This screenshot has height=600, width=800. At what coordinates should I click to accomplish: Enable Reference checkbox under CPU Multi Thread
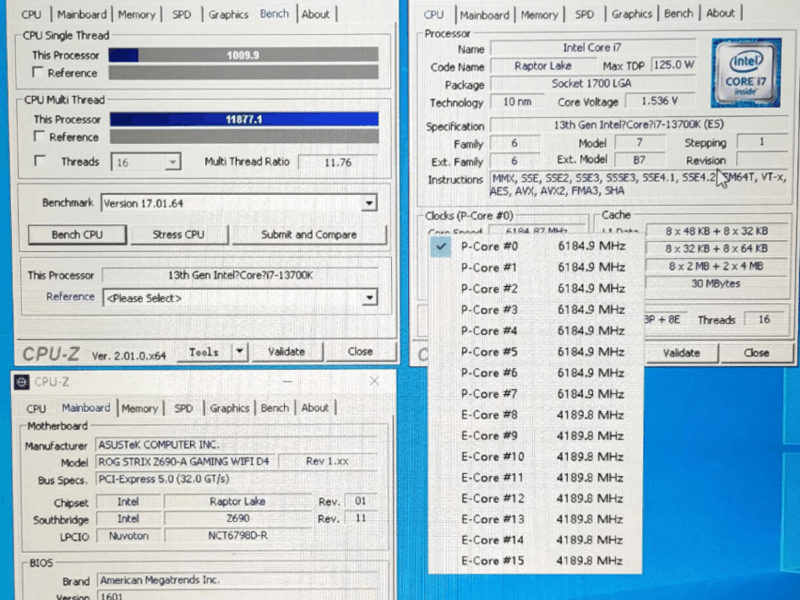tap(39, 136)
